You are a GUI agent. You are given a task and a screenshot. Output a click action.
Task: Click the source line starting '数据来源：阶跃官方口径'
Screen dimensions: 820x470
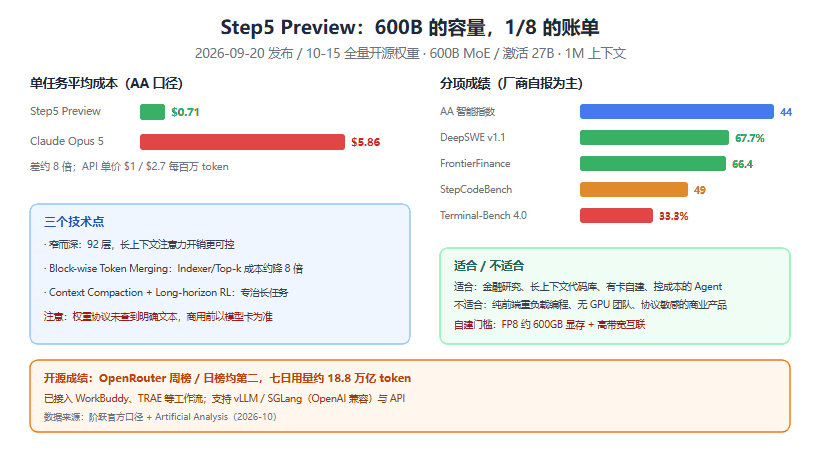tap(160, 417)
